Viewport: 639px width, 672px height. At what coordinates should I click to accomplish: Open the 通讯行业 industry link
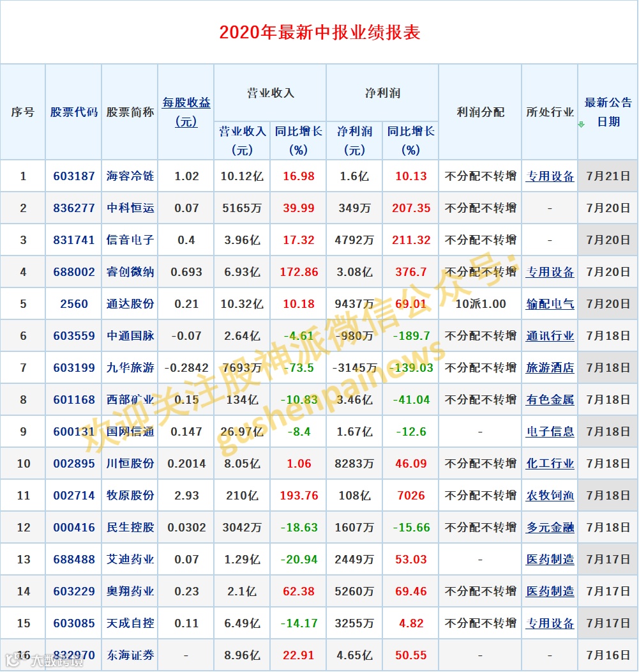click(550, 336)
